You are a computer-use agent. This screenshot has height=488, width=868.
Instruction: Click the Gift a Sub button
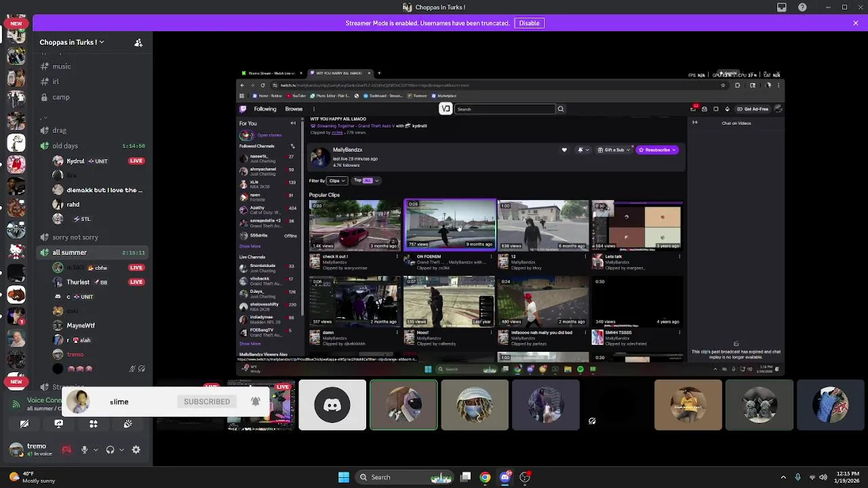614,150
